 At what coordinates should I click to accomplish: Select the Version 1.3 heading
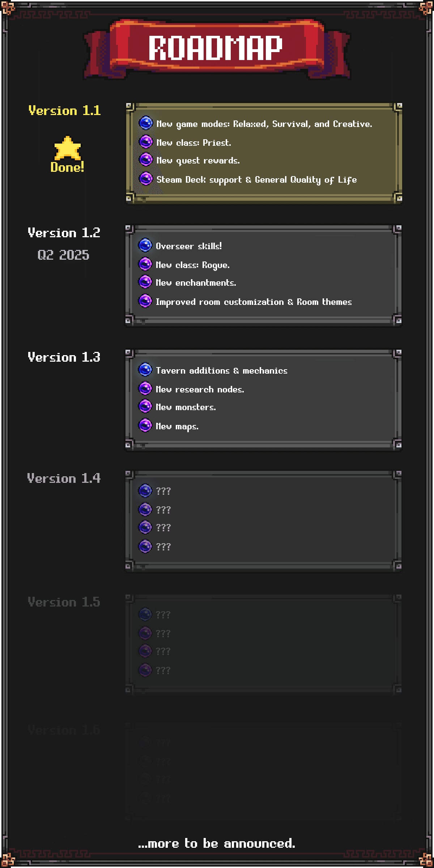(64, 357)
